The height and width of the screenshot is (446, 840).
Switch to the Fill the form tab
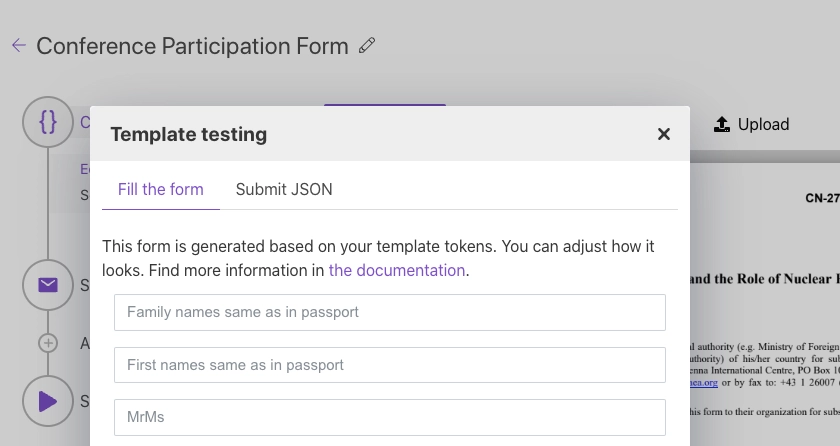161,190
